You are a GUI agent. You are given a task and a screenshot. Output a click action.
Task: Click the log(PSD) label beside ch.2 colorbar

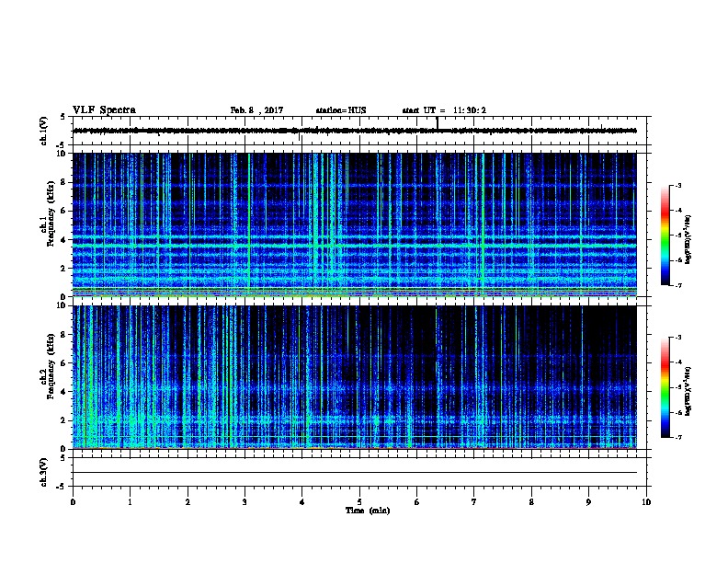(688, 391)
